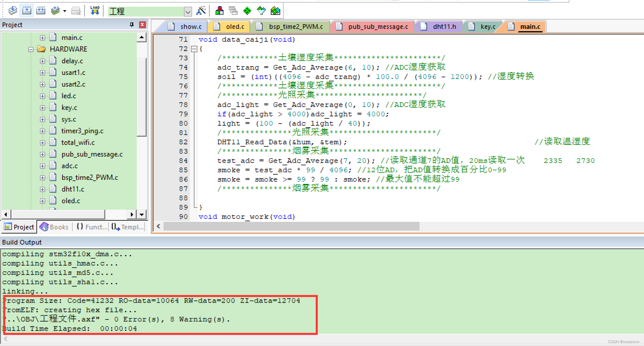This screenshot has height=346, width=644.
Task: Close the Project panel with red X
Action: 142,25
